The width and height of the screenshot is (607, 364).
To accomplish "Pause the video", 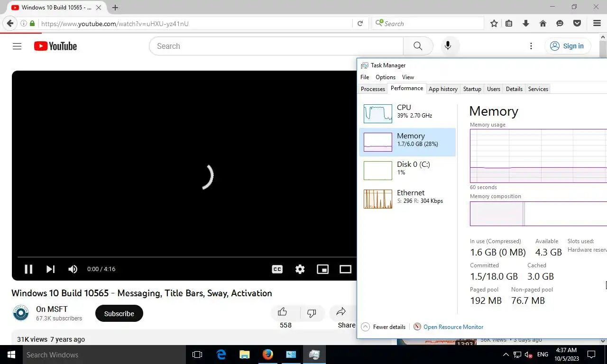I will pyautogui.click(x=28, y=269).
